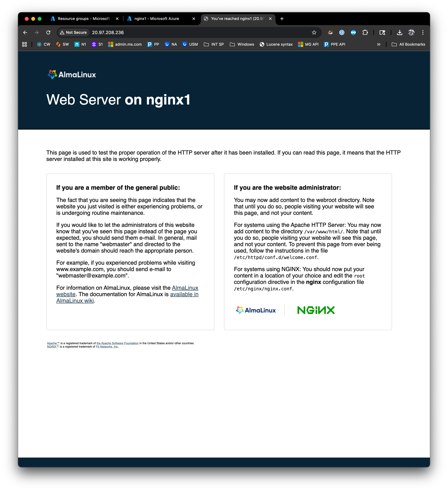Open the All Bookmarks folder

point(408,44)
